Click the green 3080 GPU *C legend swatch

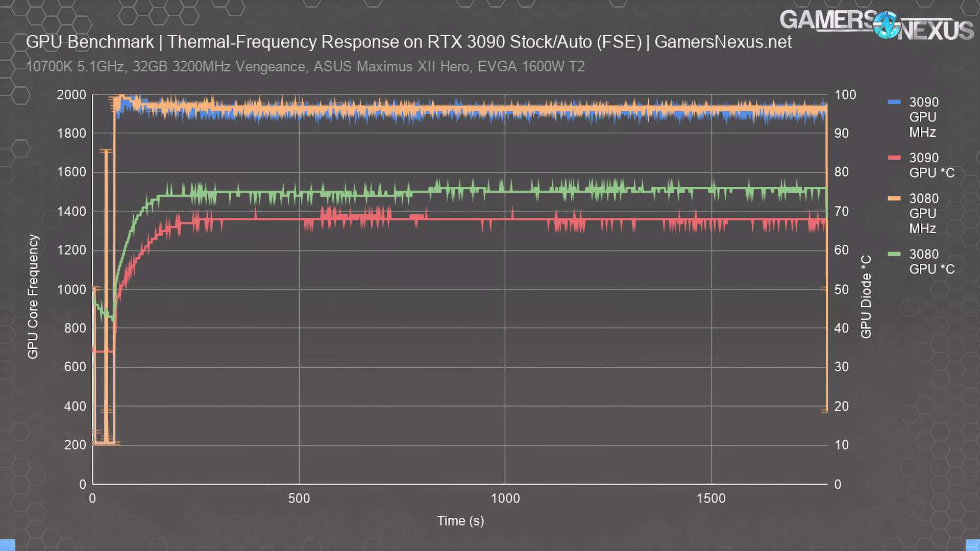point(894,254)
